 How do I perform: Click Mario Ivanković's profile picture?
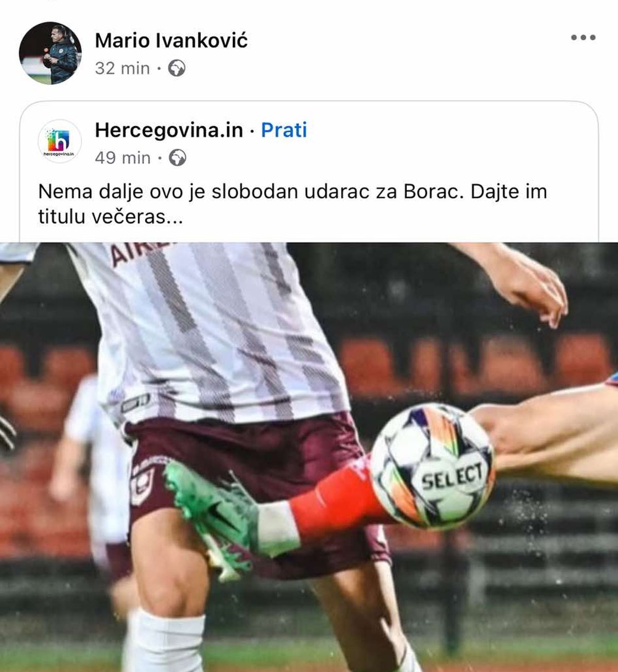pyautogui.click(x=50, y=53)
